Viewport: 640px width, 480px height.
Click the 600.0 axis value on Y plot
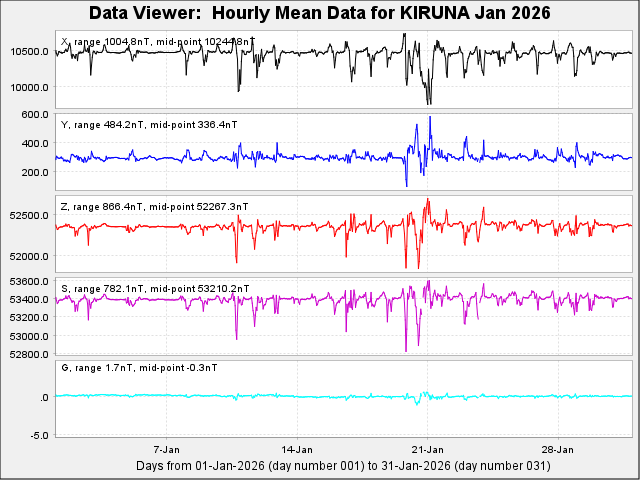click(36, 115)
